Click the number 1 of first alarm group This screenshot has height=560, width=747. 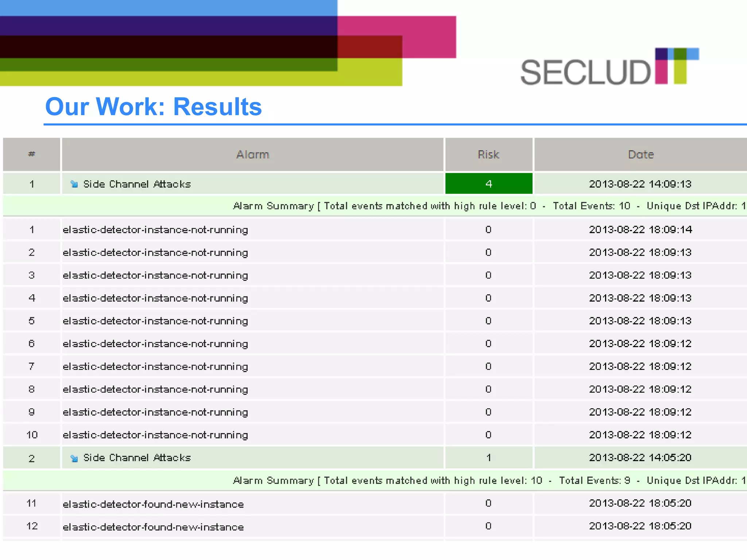[x=32, y=184]
